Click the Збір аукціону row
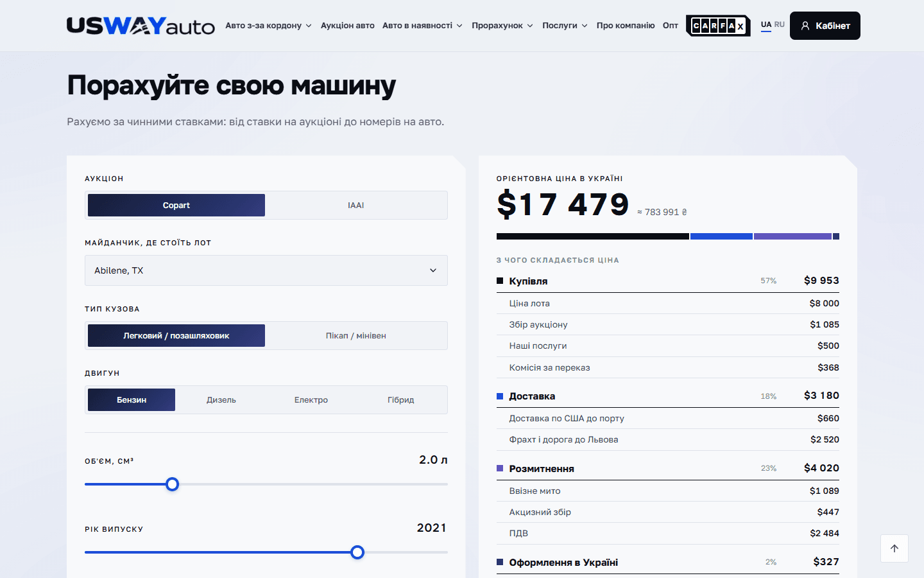This screenshot has width=924, height=578. [668, 324]
